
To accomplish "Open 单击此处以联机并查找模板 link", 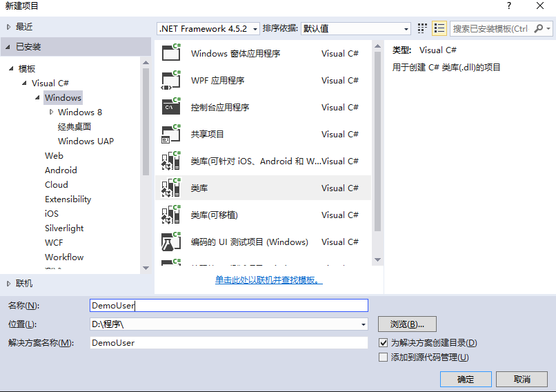I will pyautogui.click(x=269, y=280).
